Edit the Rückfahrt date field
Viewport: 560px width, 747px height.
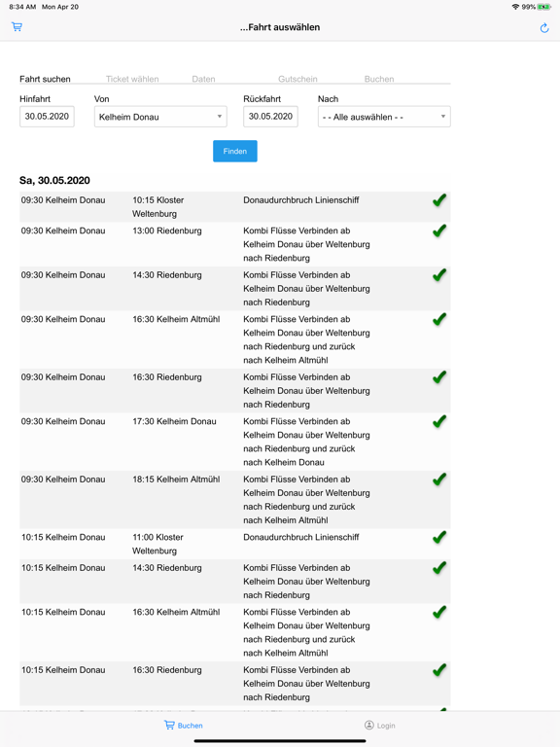pos(270,117)
